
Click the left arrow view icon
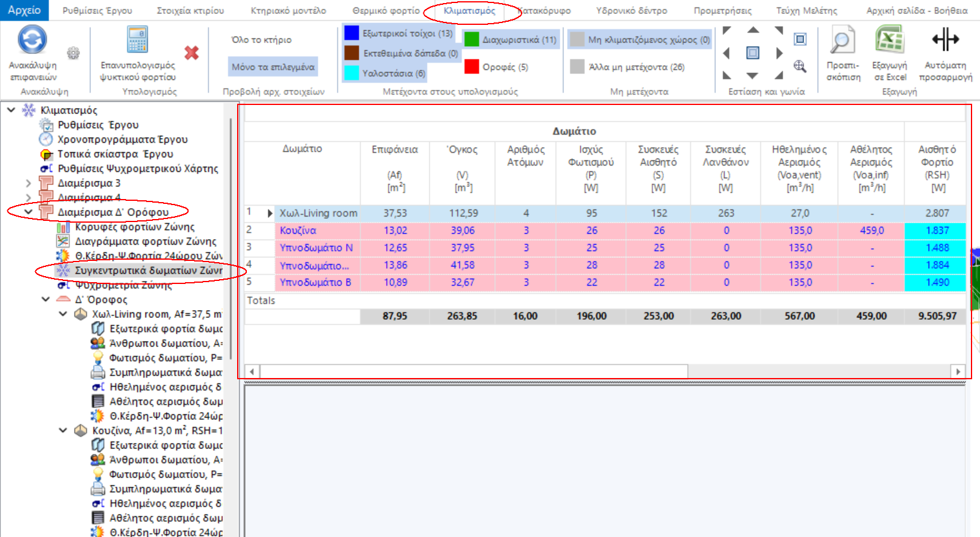727,53
